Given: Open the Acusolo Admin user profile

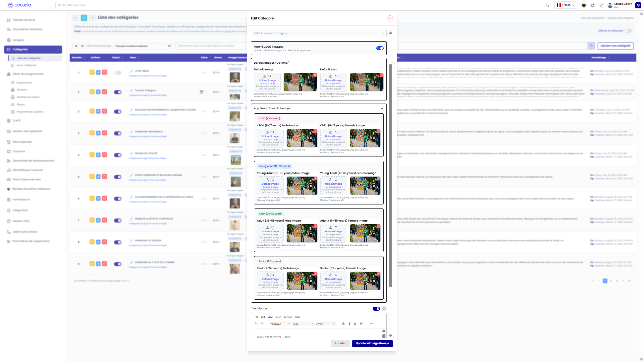Looking at the screenshot, I should [x=620, y=5].
